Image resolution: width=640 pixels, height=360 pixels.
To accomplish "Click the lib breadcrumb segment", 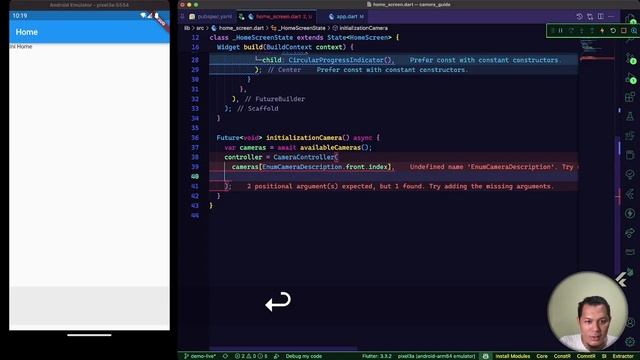I will pyautogui.click(x=187, y=28).
